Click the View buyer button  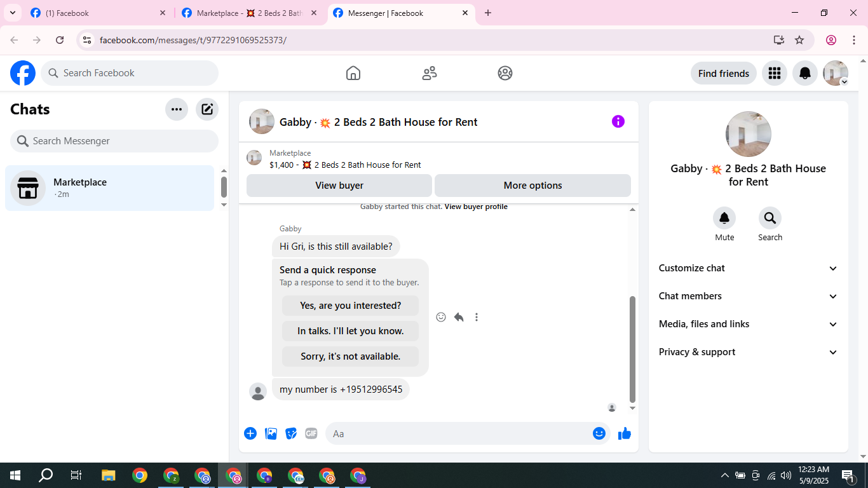(339, 186)
